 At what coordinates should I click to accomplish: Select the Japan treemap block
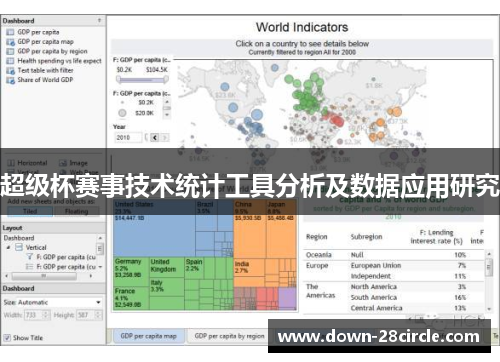point(281,229)
